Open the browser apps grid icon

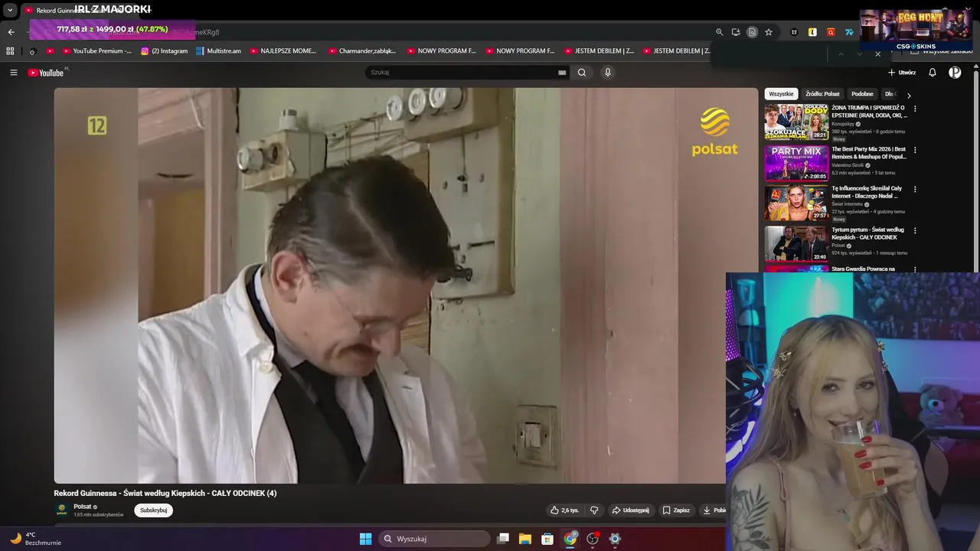10,51
